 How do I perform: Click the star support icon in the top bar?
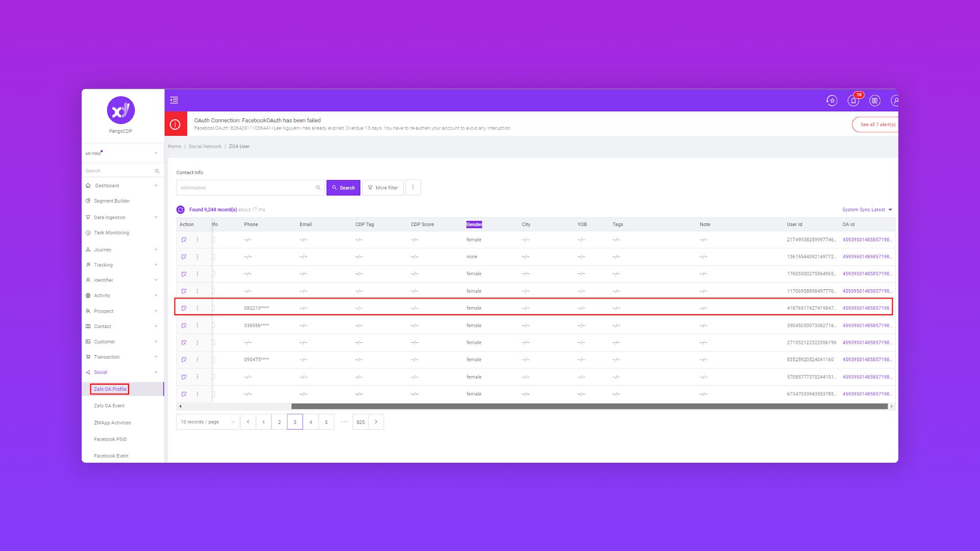click(832, 101)
